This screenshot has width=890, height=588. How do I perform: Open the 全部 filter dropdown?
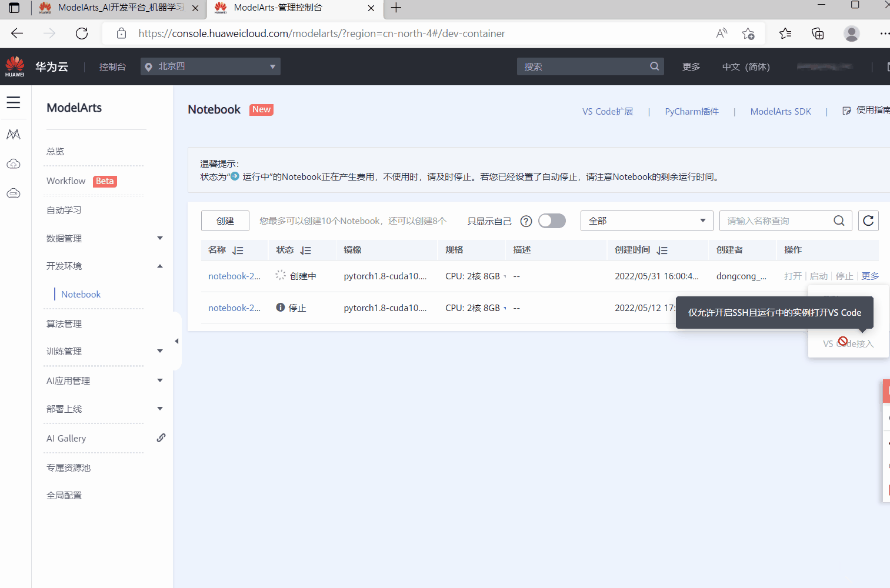click(x=646, y=220)
